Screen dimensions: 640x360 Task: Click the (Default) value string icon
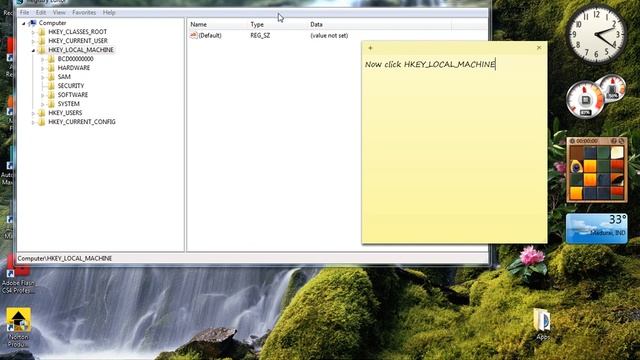(x=193, y=36)
